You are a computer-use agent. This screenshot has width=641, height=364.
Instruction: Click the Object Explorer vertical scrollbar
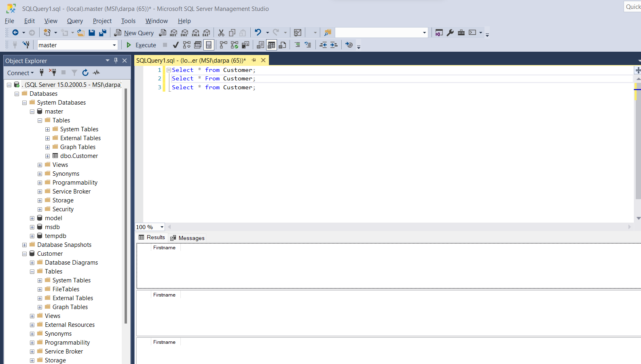tap(126, 206)
